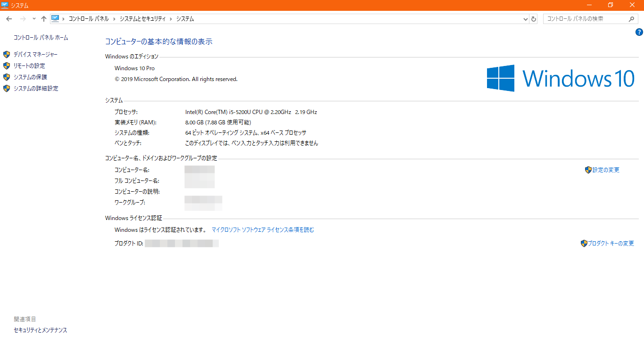Restore down the システム window
This screenshot has height=343, width=644.
pos(611,5)
